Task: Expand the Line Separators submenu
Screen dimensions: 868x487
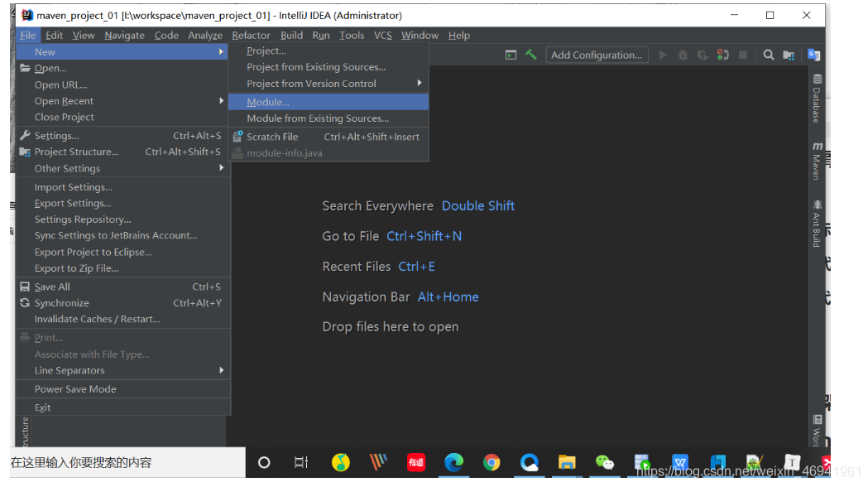Action: click(x=221, y=370)
